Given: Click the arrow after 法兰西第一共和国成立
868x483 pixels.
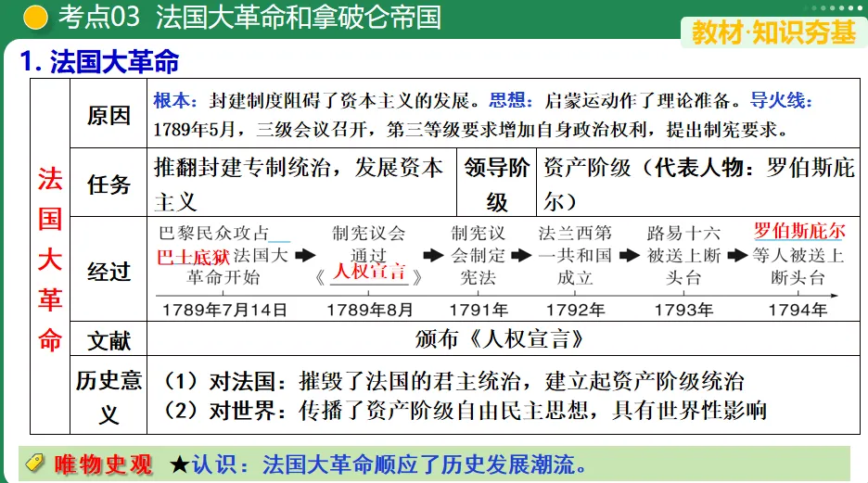Looking at the screenshot, I should [630, 256].
